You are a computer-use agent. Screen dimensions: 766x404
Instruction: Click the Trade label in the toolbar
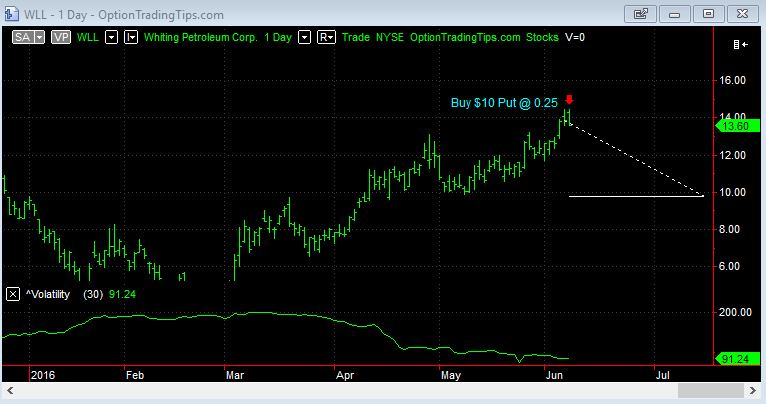pyautogui.click(x=356, y=37)
